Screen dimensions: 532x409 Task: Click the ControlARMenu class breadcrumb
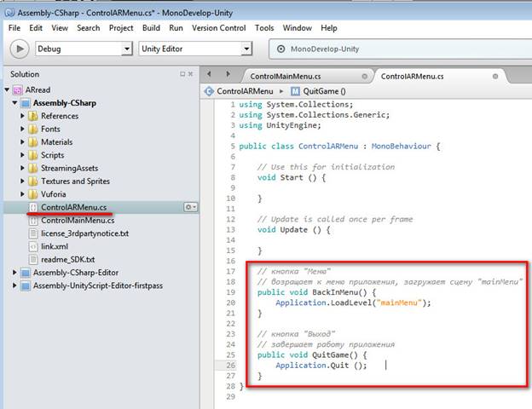coord(245,91)
